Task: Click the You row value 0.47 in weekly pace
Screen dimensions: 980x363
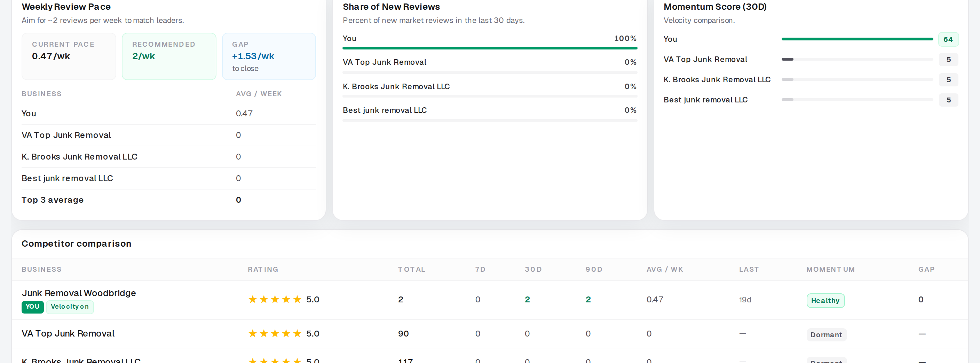Action: click(x=244, y=114)
